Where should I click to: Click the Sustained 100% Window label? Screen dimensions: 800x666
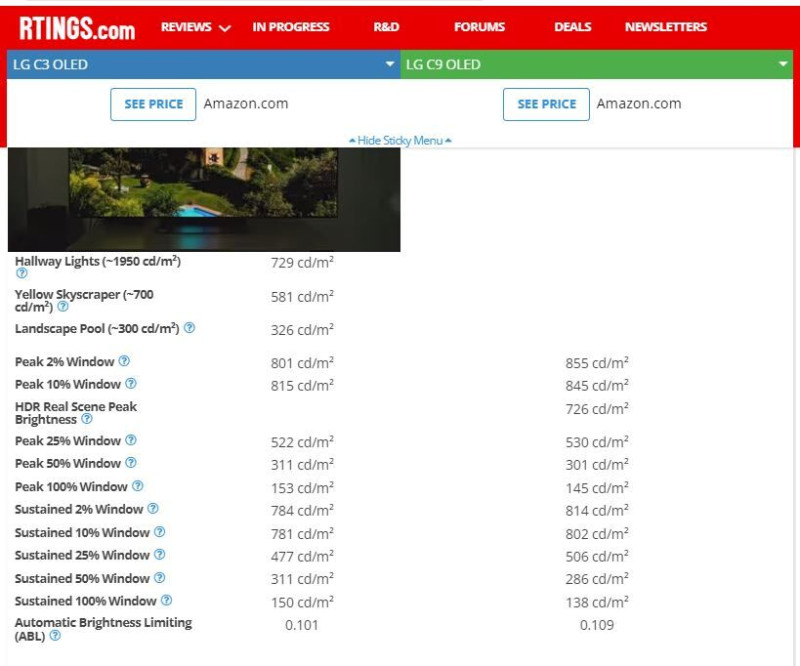coord(85,601)
